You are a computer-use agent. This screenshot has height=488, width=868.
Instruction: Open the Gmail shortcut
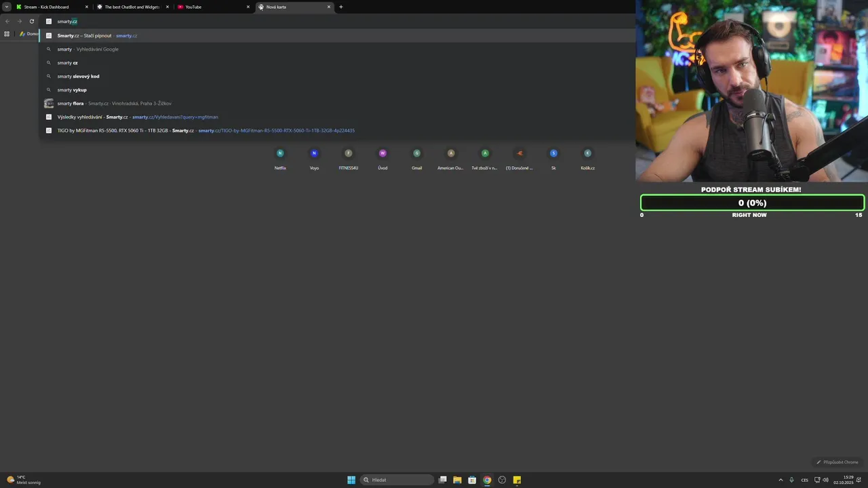pos(417,159)
